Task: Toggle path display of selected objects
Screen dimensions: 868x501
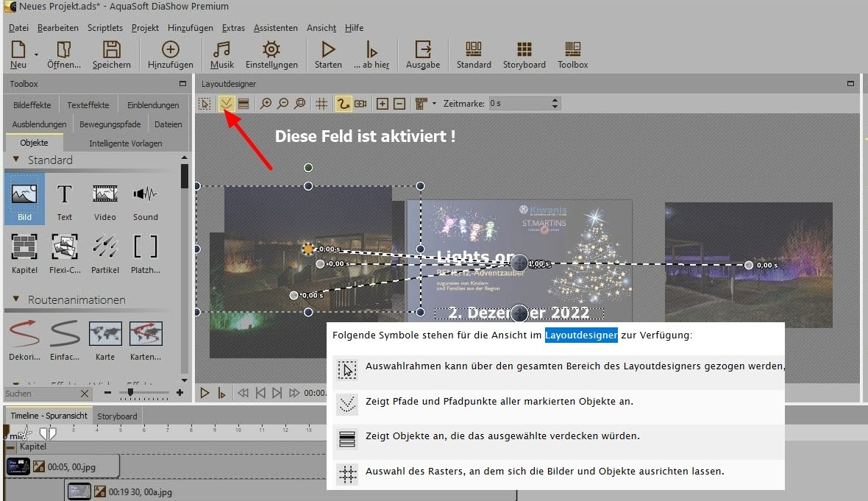Action: pyautogui.click(x=227, y=104)
